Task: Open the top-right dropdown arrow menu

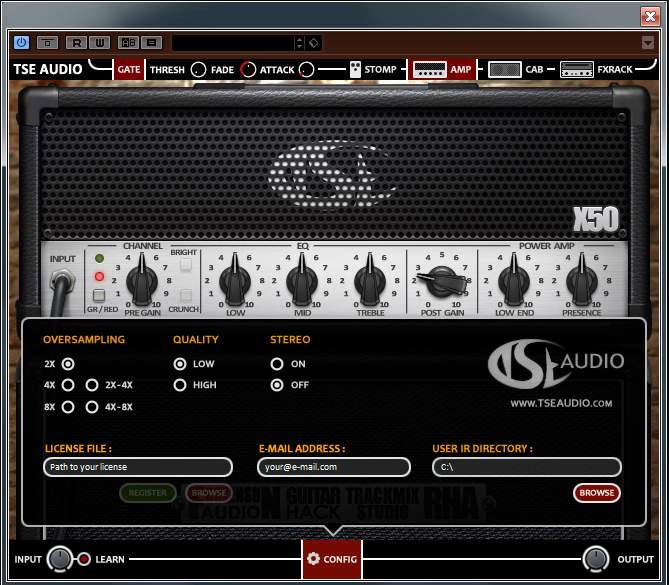Action: coord(648,43)
